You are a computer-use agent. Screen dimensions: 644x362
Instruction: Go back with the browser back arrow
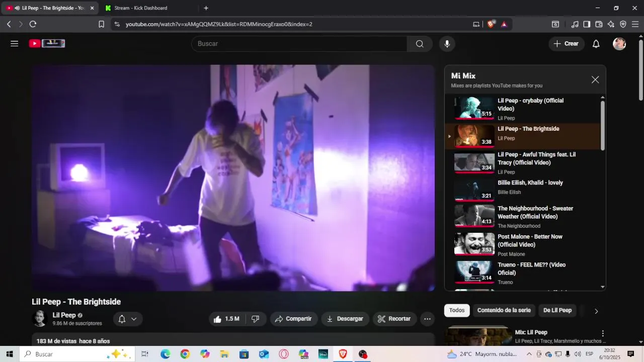click(9, 24)
